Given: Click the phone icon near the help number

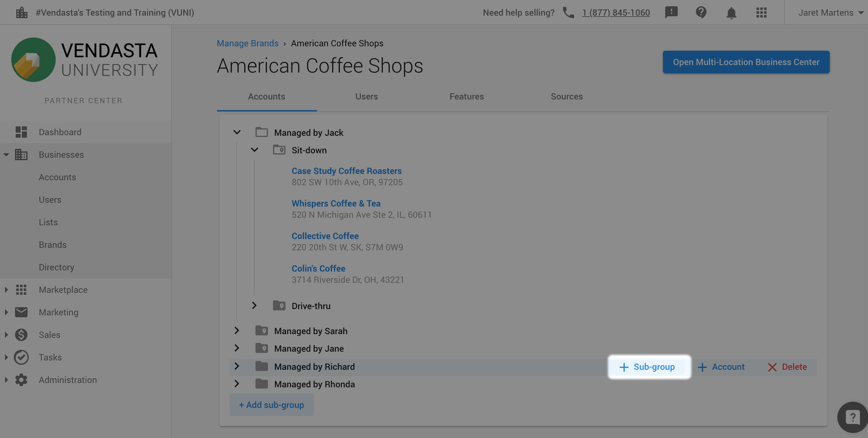Looking at the screenshot, I should click(x=568, y=13).
